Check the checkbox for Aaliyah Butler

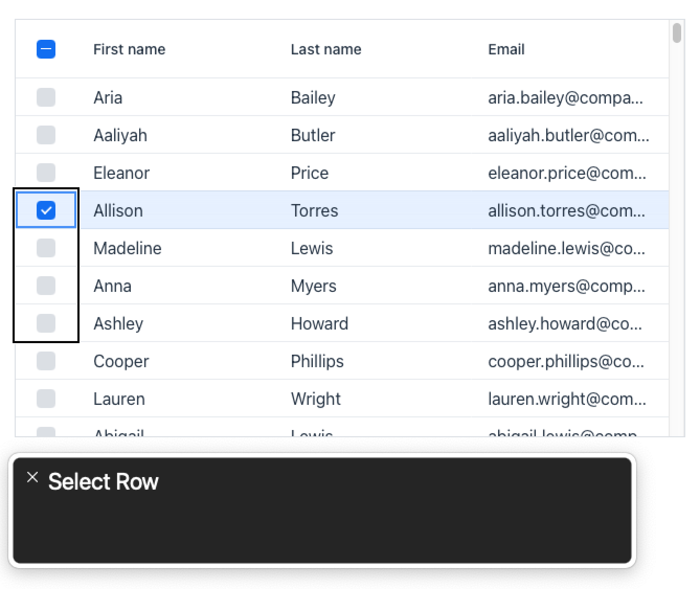[46, 134]
